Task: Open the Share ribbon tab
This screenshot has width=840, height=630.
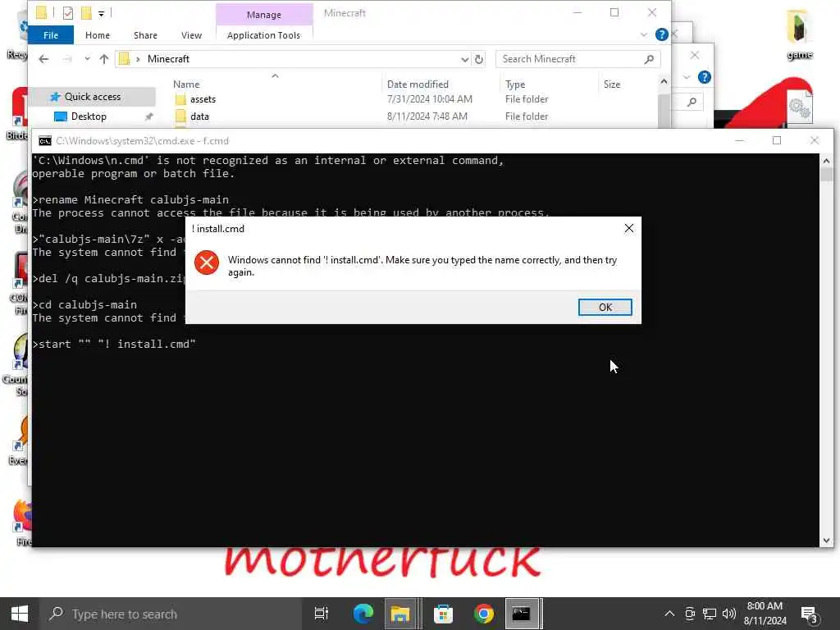Action: [145, 35]
